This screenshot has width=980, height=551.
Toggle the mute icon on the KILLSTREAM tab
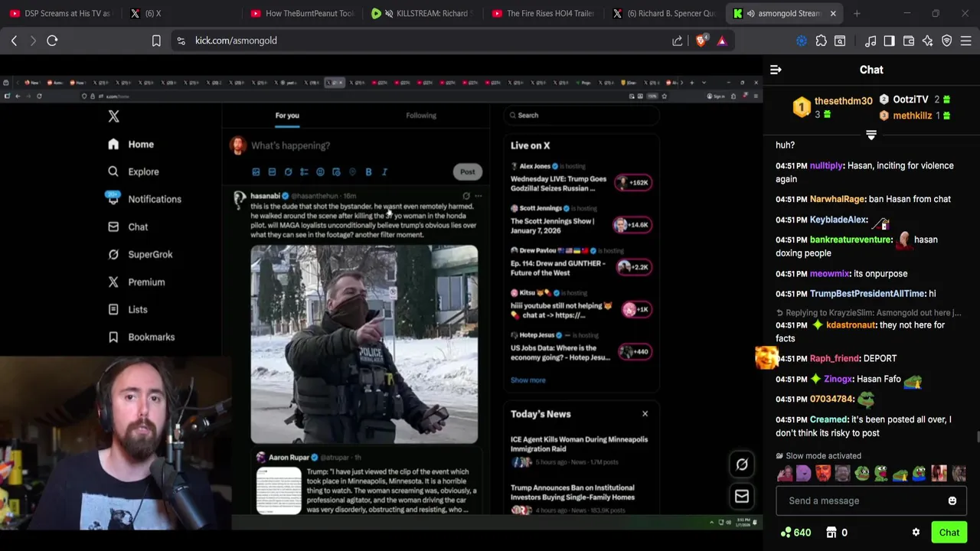click(x=389, y=13)
